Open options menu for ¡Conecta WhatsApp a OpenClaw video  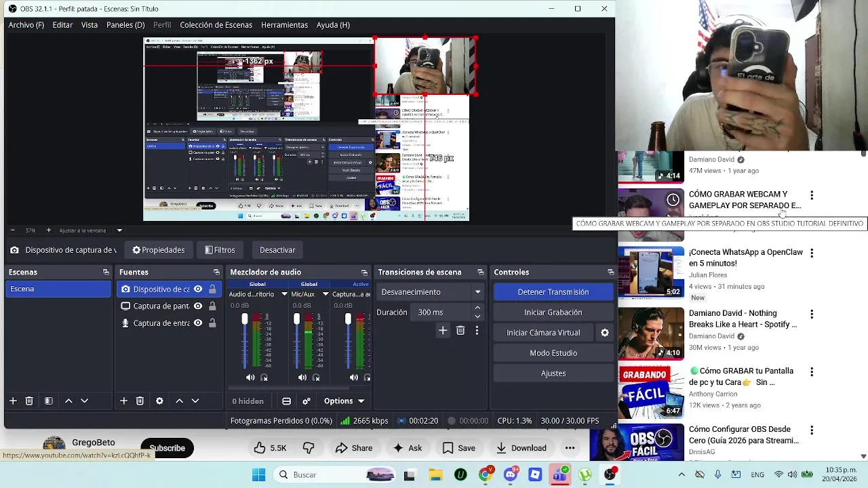812,253
